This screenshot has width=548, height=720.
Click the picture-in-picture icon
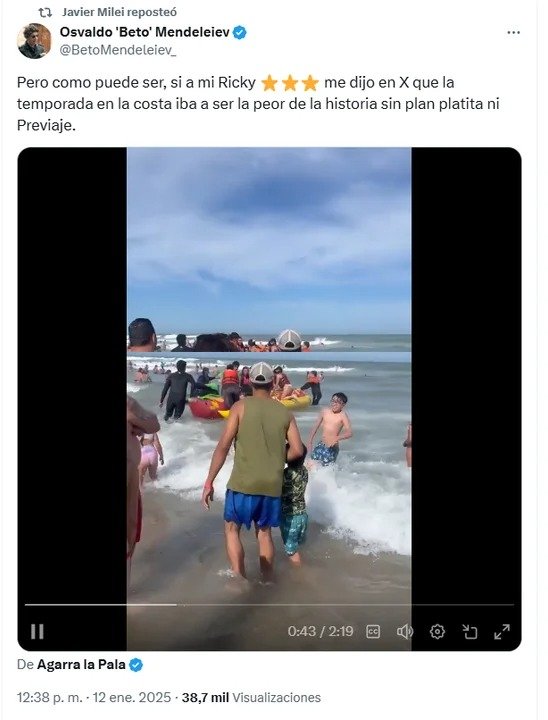coord(469,632)
